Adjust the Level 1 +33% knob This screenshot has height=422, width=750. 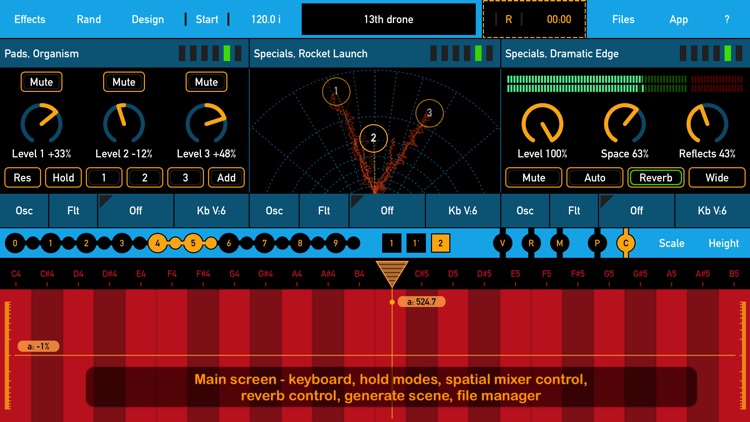pos(42,122)
